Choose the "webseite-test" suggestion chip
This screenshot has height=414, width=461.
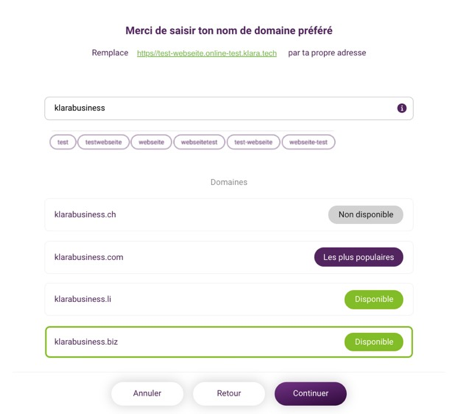pos(308,142)
